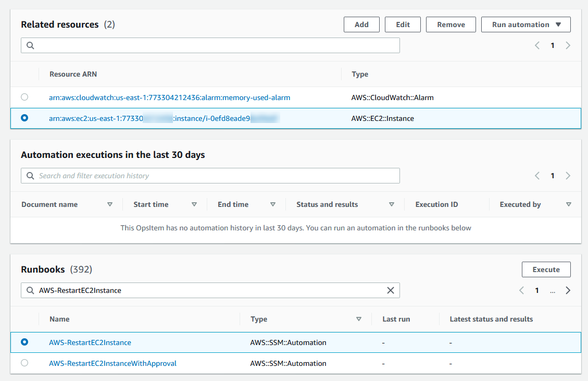Execute the selected runbook
This screenshot has width=588, height=381.
[x=546, y=269]
